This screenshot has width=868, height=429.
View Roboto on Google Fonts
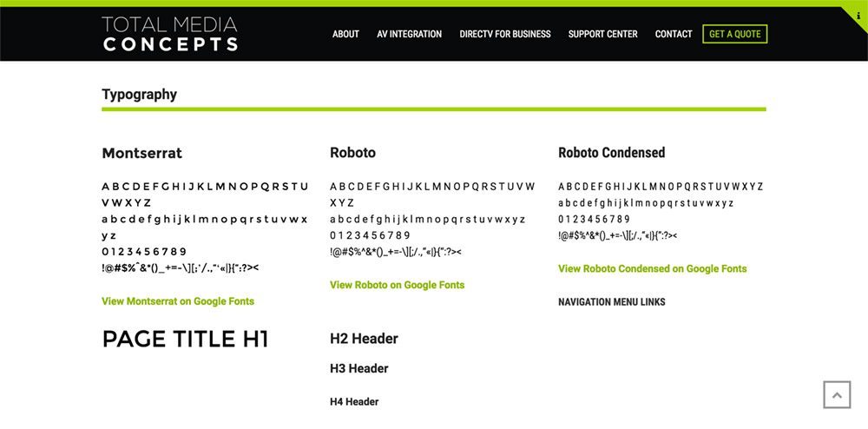[397, 285]
